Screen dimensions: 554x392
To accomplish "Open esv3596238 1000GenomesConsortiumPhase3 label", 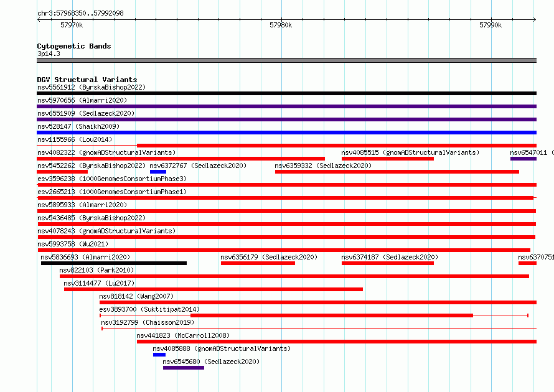I will tap(112, 179).
